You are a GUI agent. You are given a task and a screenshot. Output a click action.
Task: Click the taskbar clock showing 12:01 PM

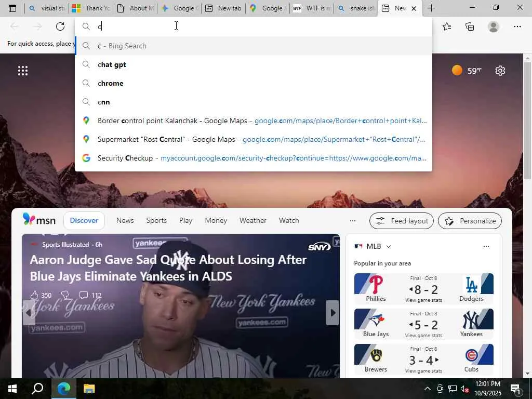point(487,389)
